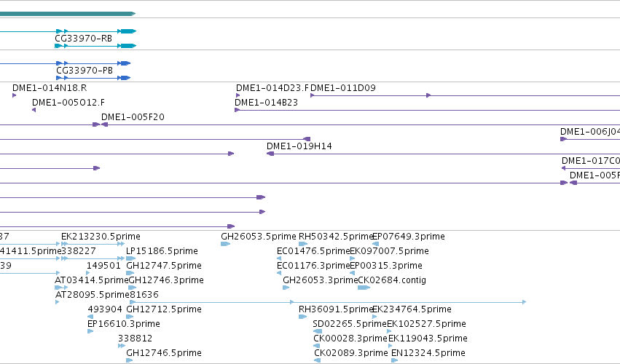The height and width of the screenshot is (364, 620).
Task: Click the EN12324.5prime label
Action: pos(428,353)
